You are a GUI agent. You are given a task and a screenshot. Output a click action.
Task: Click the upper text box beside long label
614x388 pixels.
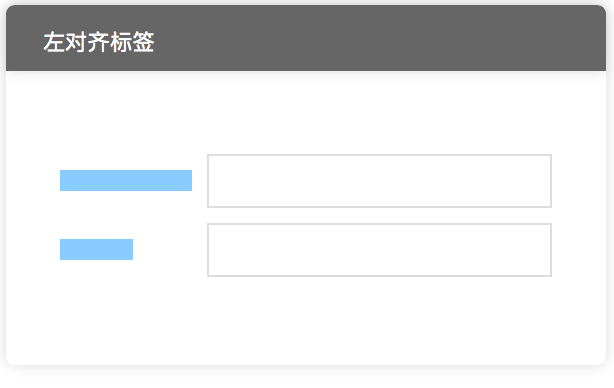[x=379, y=181]
